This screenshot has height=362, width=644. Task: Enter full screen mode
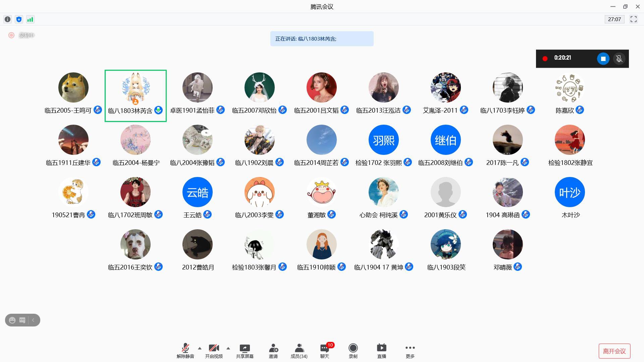coord(633,19)
